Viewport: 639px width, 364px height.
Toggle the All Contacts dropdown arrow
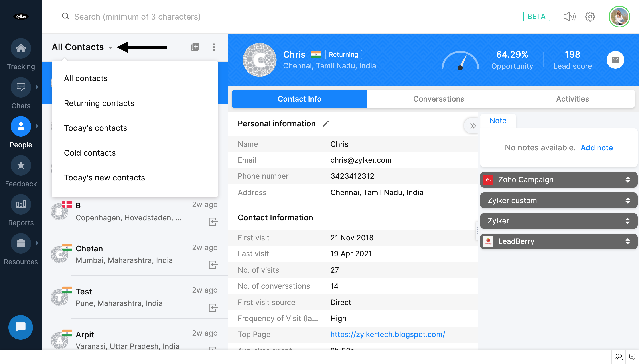[x=110, y=47]
